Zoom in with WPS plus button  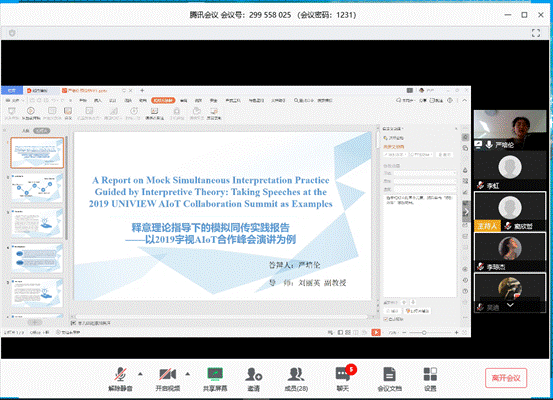456,332
